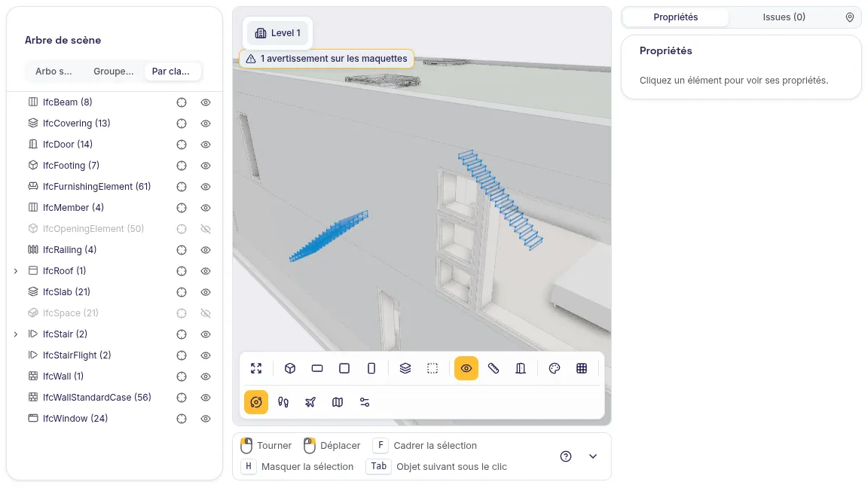
Task: Select the Par cla... tab
Action: point(171,72)
